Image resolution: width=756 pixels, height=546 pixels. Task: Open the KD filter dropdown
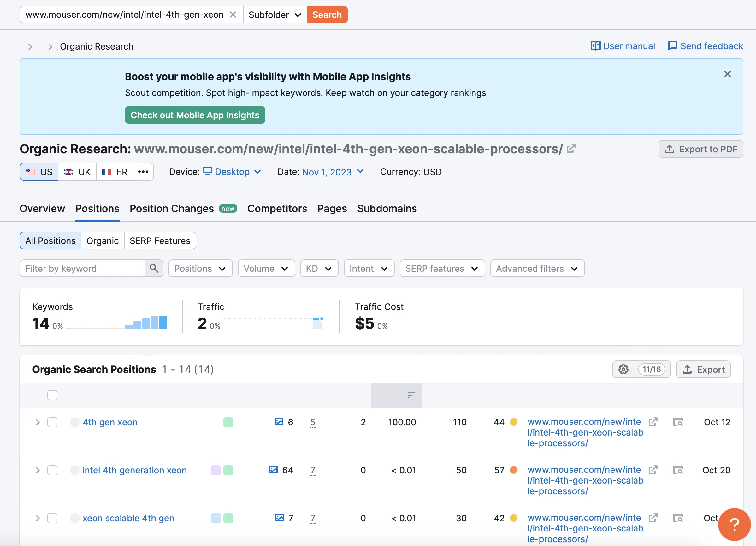coord(319,268)
